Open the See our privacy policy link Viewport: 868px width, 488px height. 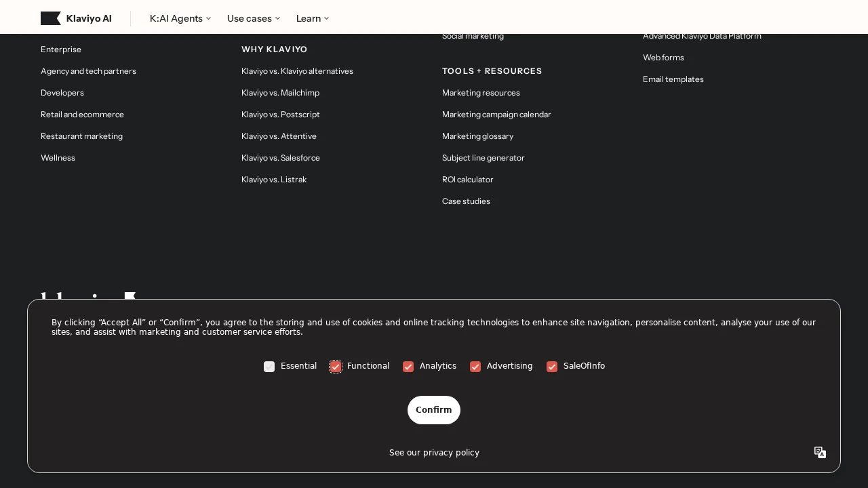tap(434, 452)
